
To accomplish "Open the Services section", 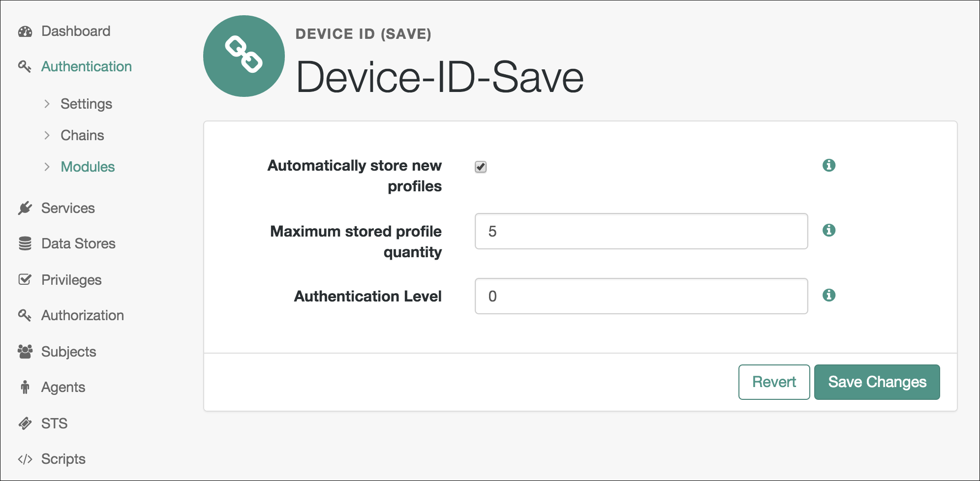I will [68, 208].
